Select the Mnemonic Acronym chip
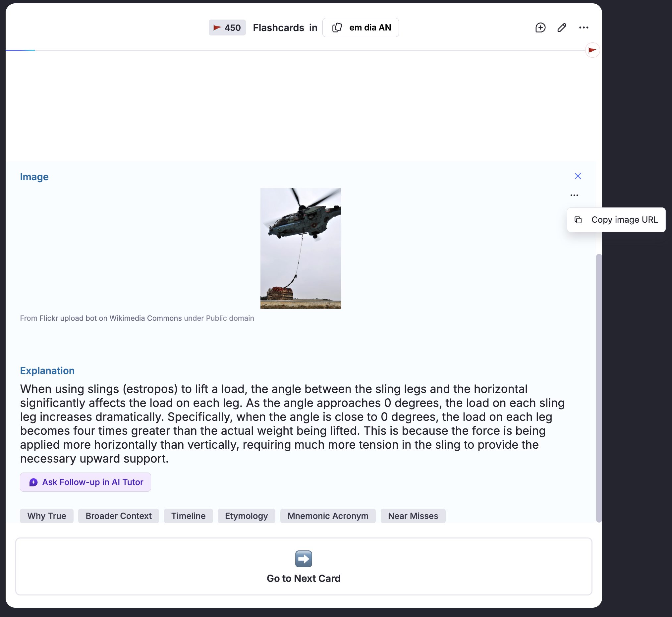The image size is (672, 617). click(328, 516)
